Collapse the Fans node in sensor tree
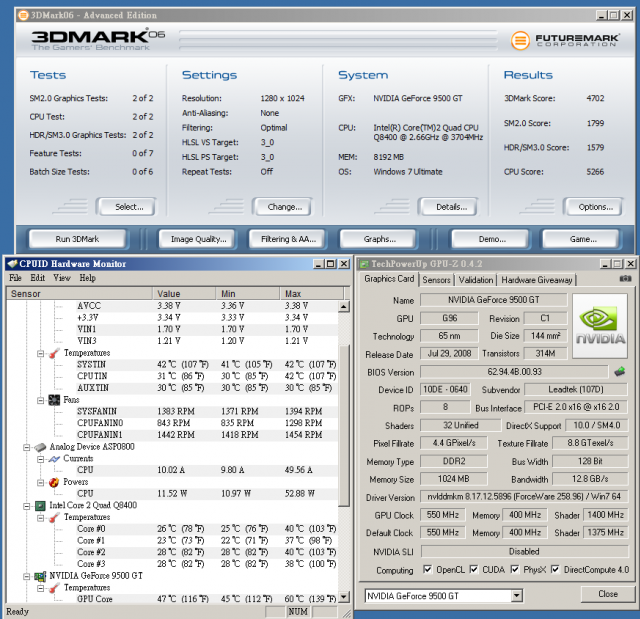 click(x=40, y=400)
